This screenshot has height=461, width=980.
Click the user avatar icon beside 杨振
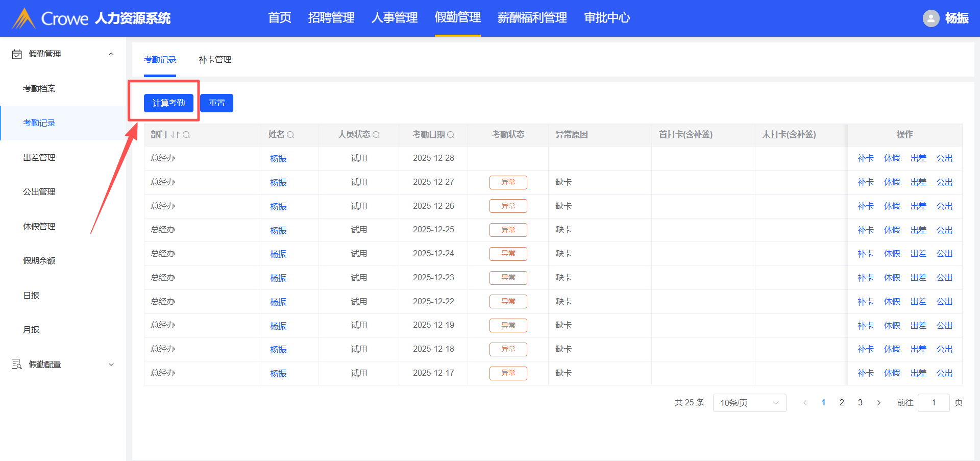tap(930, 18)
